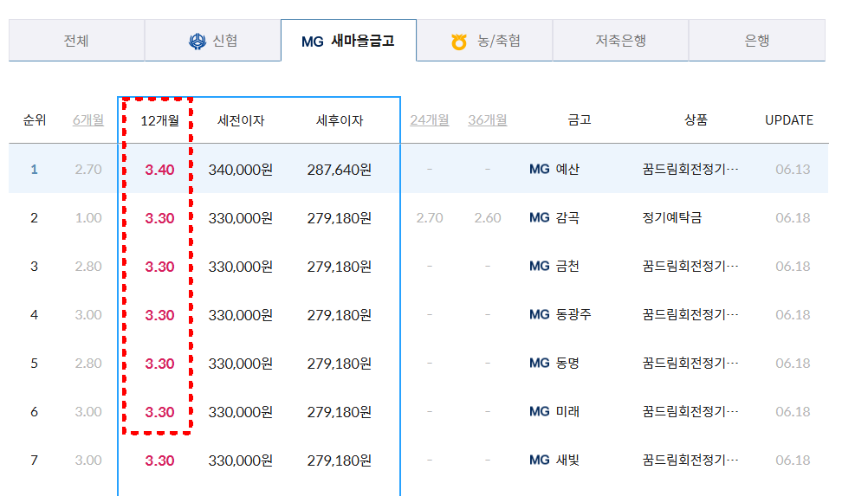Click the 279,180원 value in MG 미래 row
Image resolution: width=868 pixels, height=496 pixels.
click(340, 412)
